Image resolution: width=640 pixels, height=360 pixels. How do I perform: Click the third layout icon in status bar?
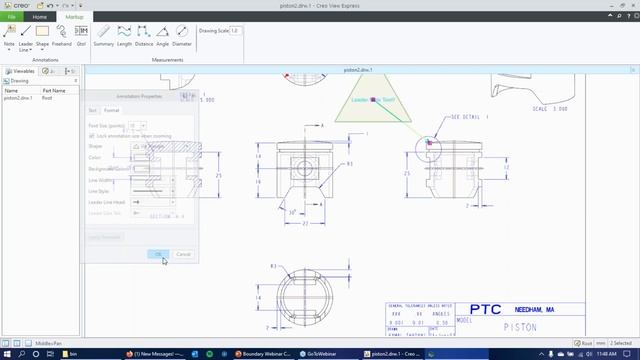point(28,343)
